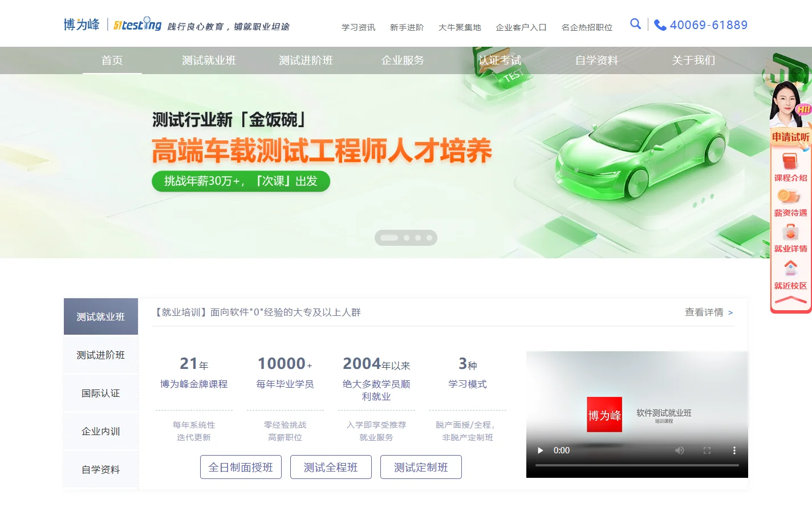Open the 关于我们 nav menu
This screenshot has height=532, width=812.
tap(693, 60)
